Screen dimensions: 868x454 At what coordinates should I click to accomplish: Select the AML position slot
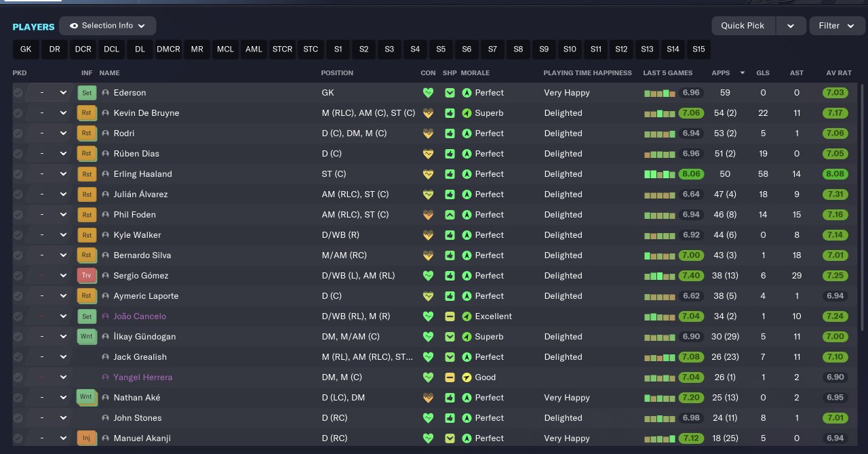click(254, 49)
